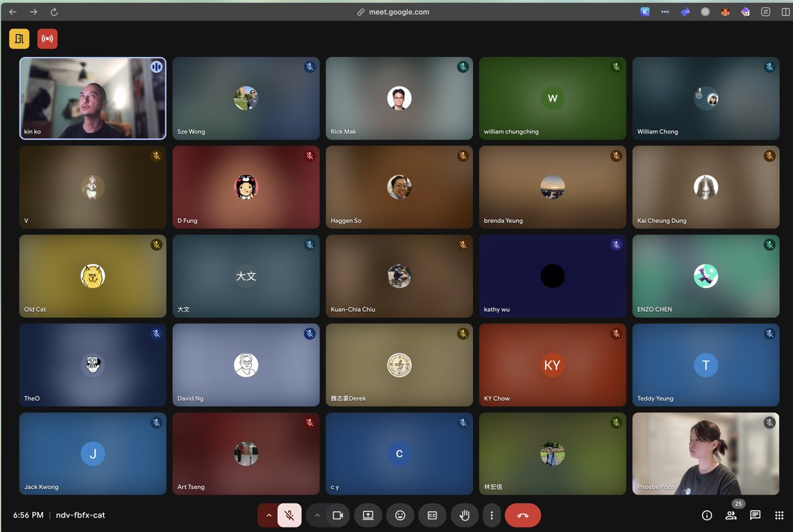This screenshot has height=532, width=793.
Task: Click Phoebe Poon's muted mic icon
Action: coord(769,422)
